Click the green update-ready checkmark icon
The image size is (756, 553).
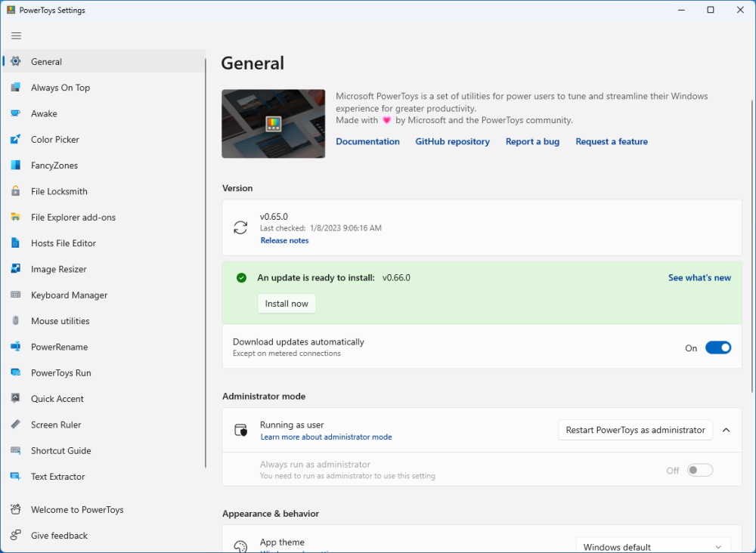[242, 277]
